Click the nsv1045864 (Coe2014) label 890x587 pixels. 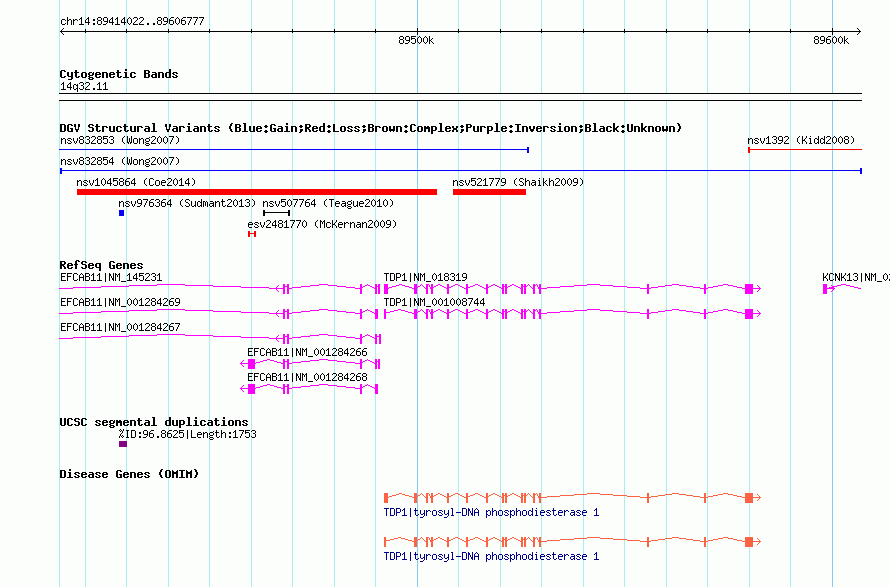(136, 182)
